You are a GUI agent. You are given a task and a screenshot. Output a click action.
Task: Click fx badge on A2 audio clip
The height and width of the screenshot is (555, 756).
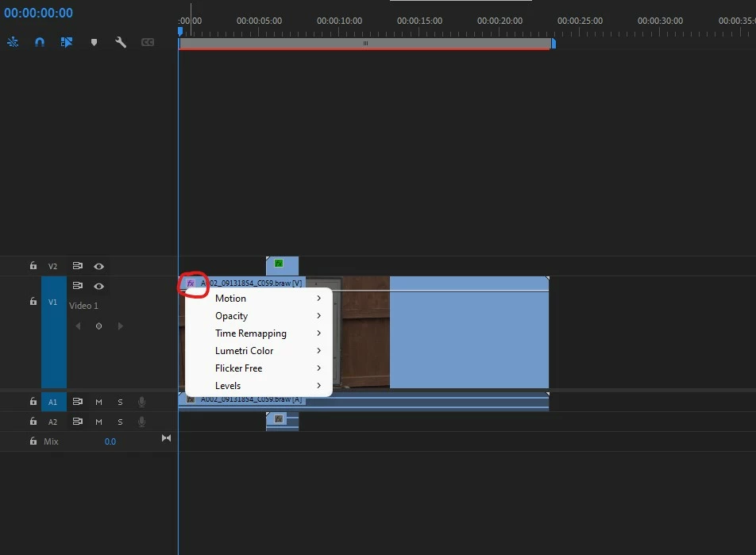[279, 418]
